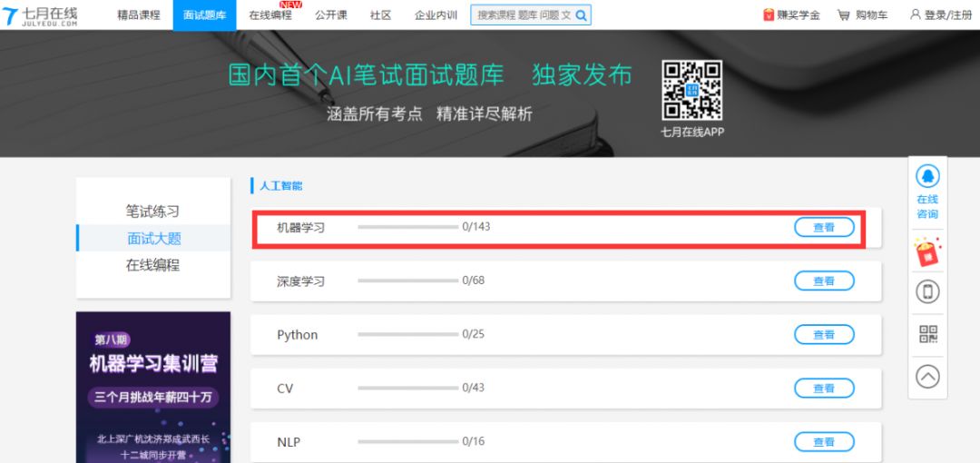Click the Python progress bar
The image size is (980, 463).
[408, 335]
